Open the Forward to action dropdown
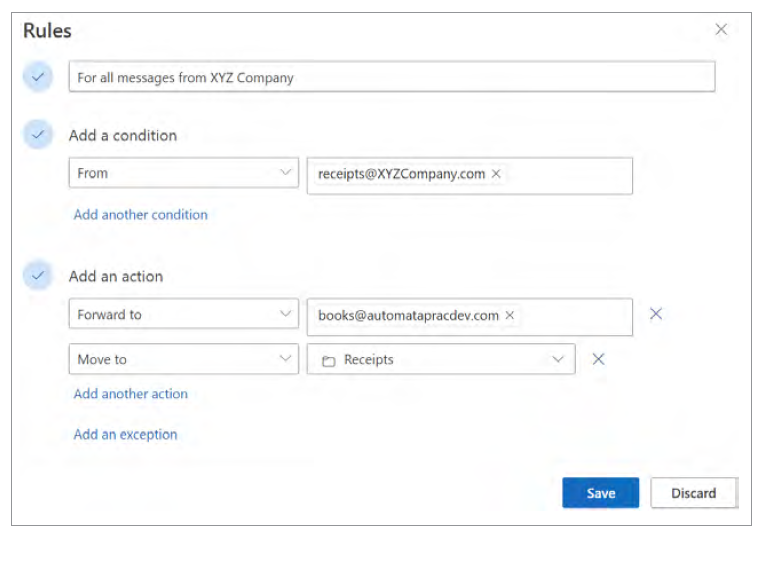This screenshot has width=765, height=561. tap(183, 314)
